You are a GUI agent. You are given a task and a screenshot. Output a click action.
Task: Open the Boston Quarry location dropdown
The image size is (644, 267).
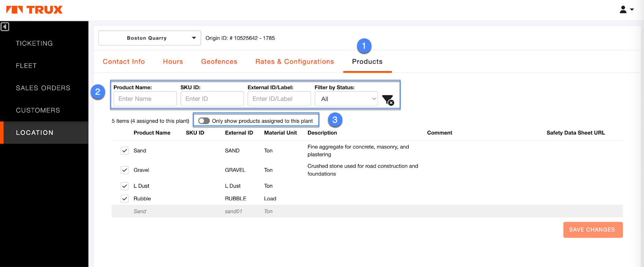149,38
